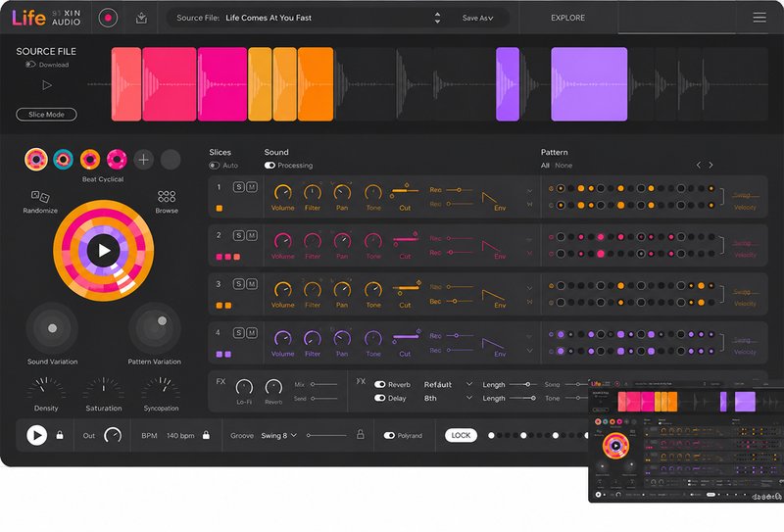
Task: Toggle the Polyrand switch
Action: pyautogui.click(x=389, y=436)
